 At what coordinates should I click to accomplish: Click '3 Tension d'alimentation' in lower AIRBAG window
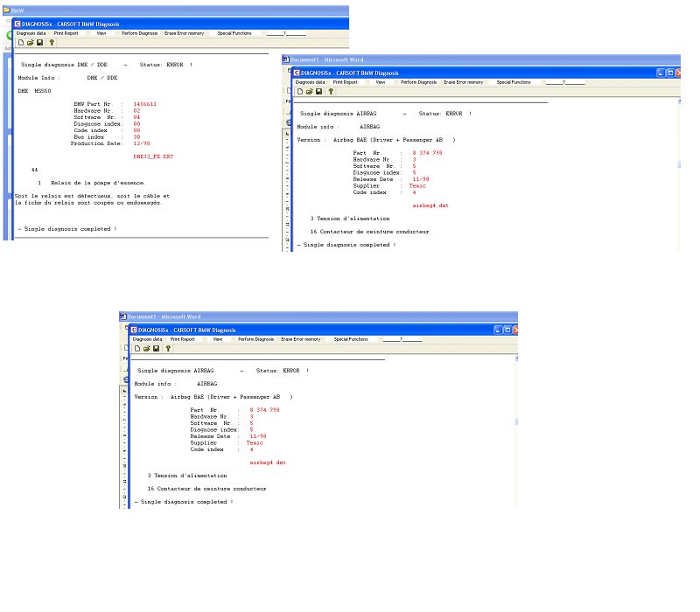point(187,476)
